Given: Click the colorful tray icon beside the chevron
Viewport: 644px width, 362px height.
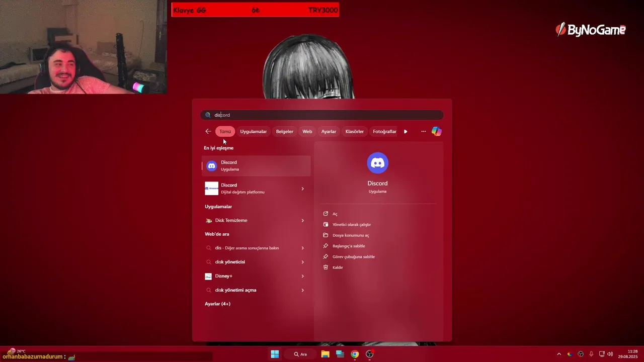Looking at the screenshot, I should pos(570,354).
